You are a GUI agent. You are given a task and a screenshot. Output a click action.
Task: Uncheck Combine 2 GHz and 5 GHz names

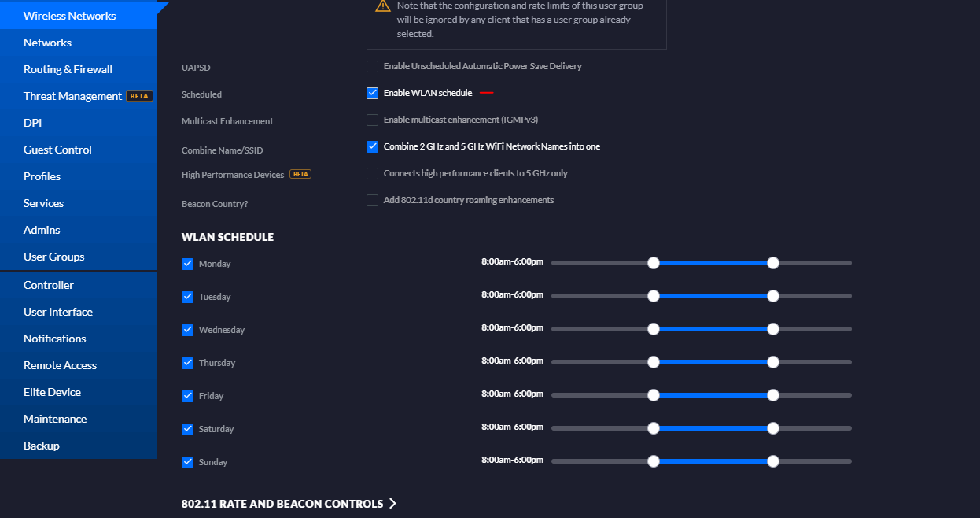(x=373, y=147)
